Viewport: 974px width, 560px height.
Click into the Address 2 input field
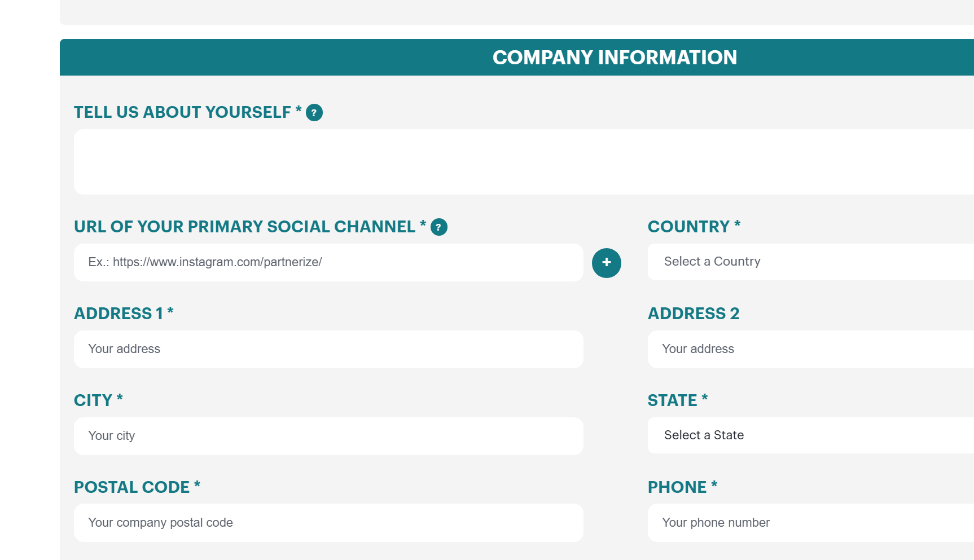[x=810, y=350]
